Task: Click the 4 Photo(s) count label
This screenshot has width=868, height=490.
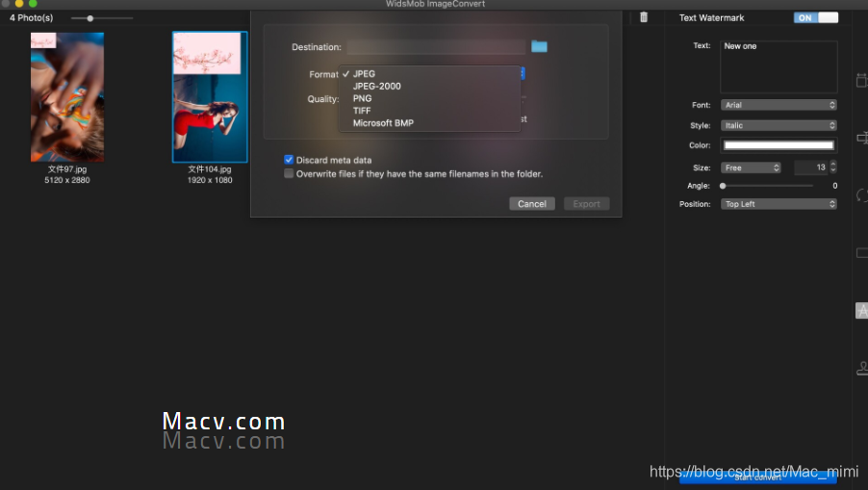Action: [32, 17]
